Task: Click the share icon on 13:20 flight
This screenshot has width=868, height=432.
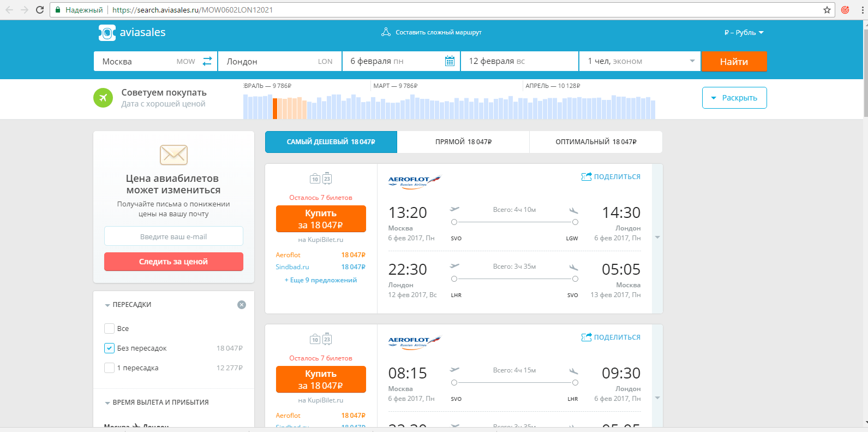Action: (x=586, y=176)
